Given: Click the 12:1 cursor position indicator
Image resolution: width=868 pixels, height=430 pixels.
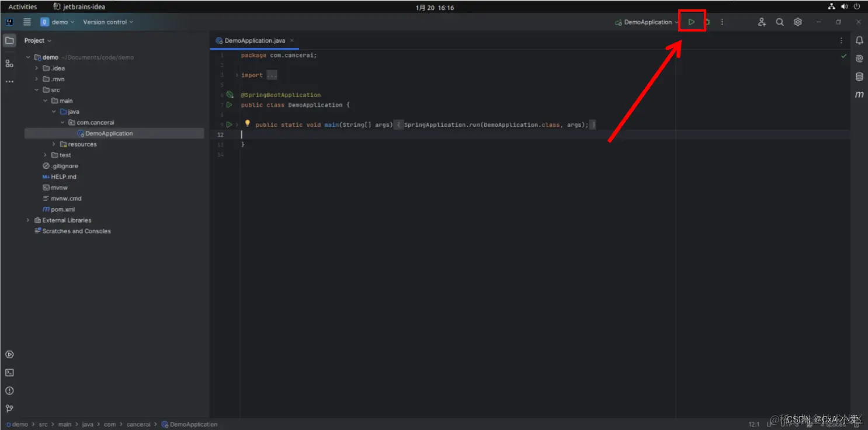Looking at the screenshot, I should [x=754, y=424].
